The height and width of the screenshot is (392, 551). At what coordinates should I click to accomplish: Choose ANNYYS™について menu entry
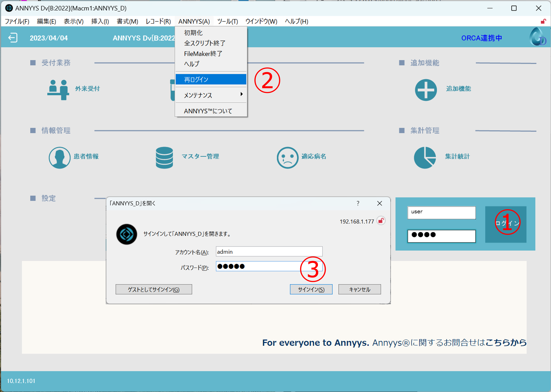pyautogui.click(x=211, y=111)
